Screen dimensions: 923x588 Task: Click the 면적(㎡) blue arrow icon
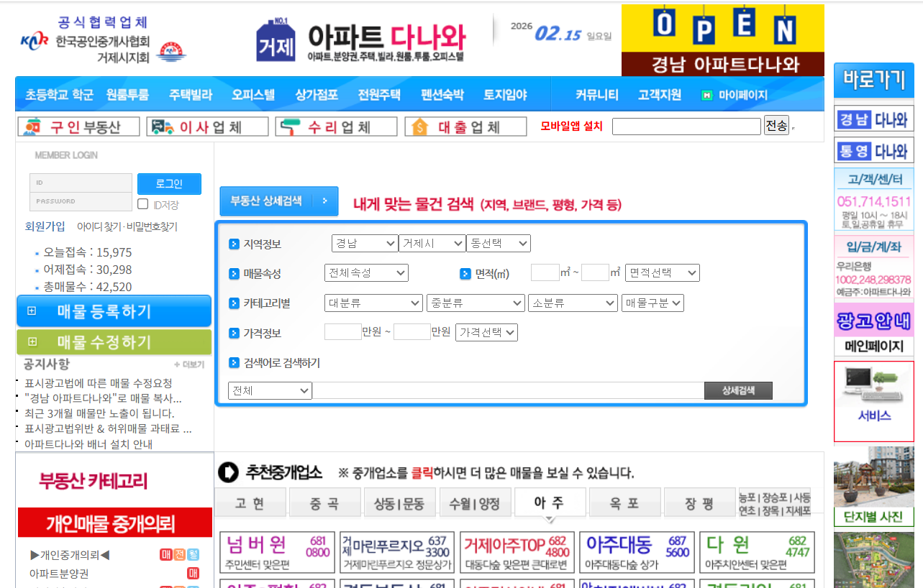465,273
